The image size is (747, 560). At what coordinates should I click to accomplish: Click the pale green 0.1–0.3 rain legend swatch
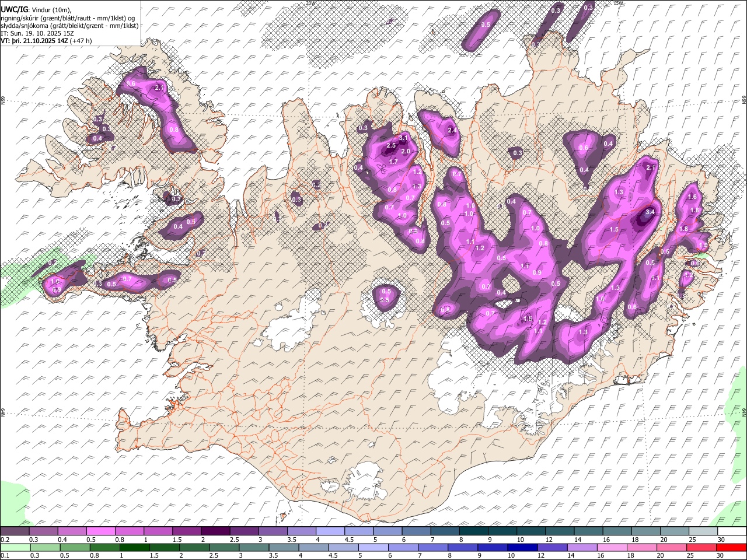click(15, 547)
